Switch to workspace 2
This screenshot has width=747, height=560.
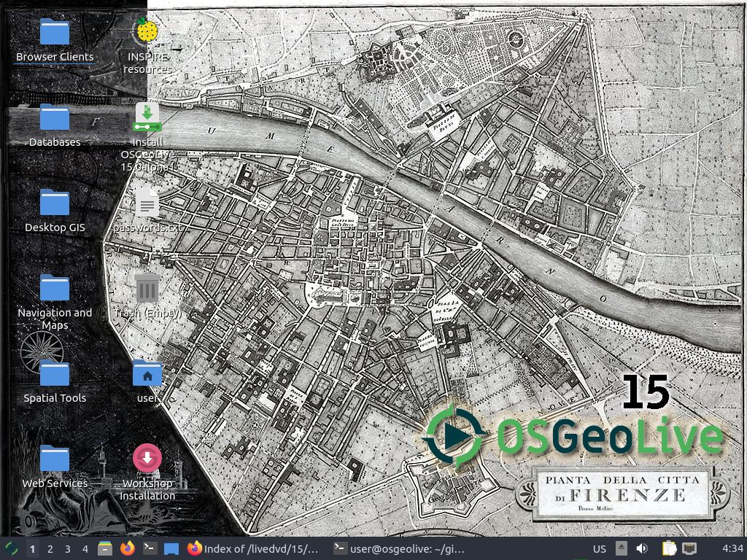coord(50,548)
